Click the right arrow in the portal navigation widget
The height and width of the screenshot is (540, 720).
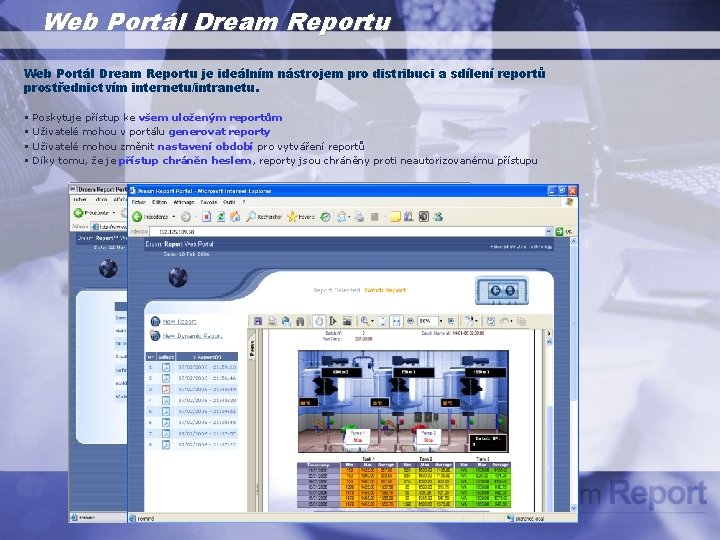click(x=510, y=290)
